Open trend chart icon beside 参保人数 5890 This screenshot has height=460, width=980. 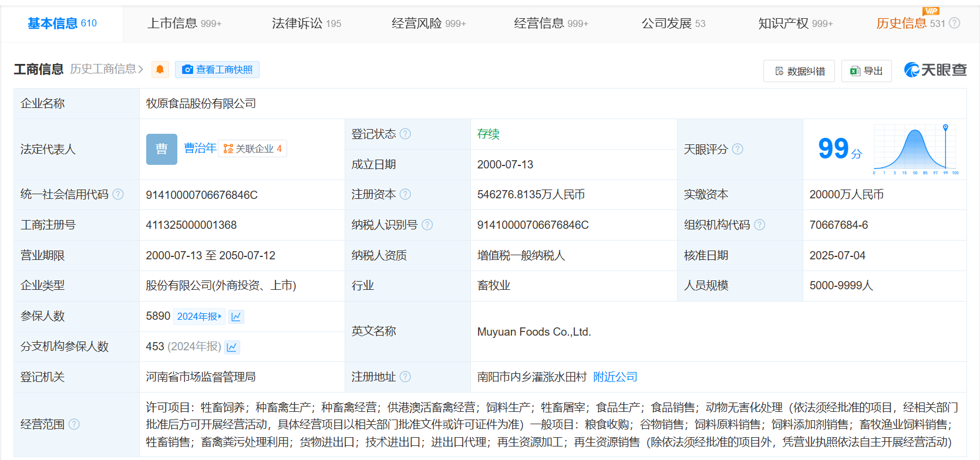point(236,317)
